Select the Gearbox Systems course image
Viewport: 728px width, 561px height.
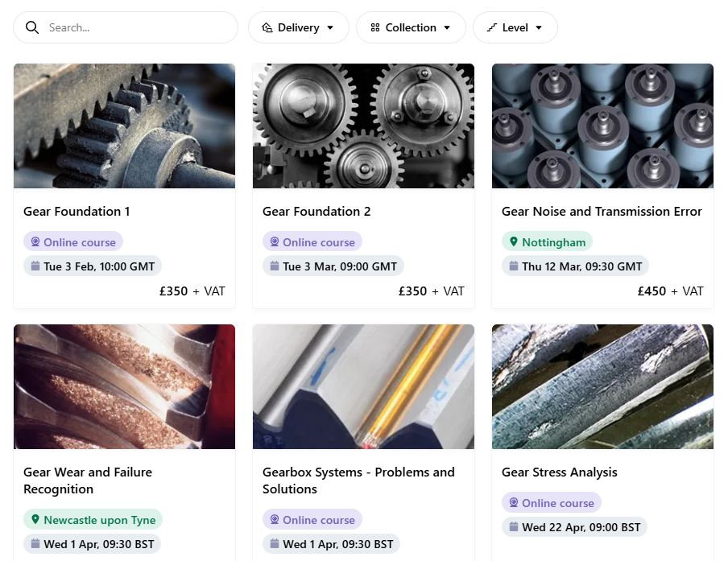[x=363, y=386]
